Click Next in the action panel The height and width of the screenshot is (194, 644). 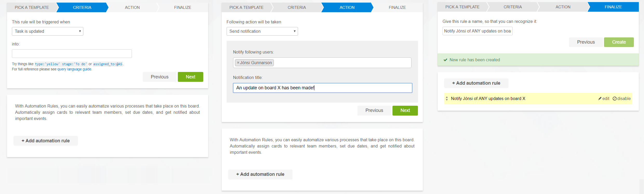point(405,110)
